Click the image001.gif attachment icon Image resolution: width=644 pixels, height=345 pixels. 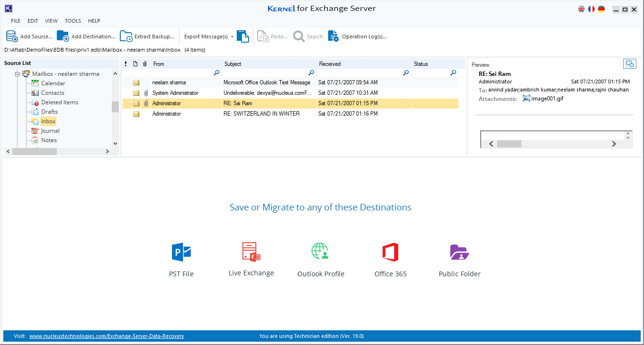click(527, 98)
